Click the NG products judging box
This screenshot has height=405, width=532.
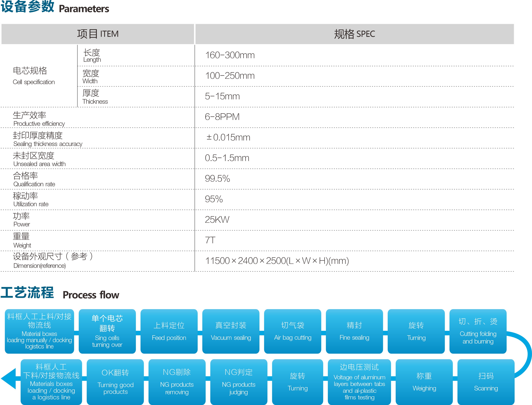[239, 382]
